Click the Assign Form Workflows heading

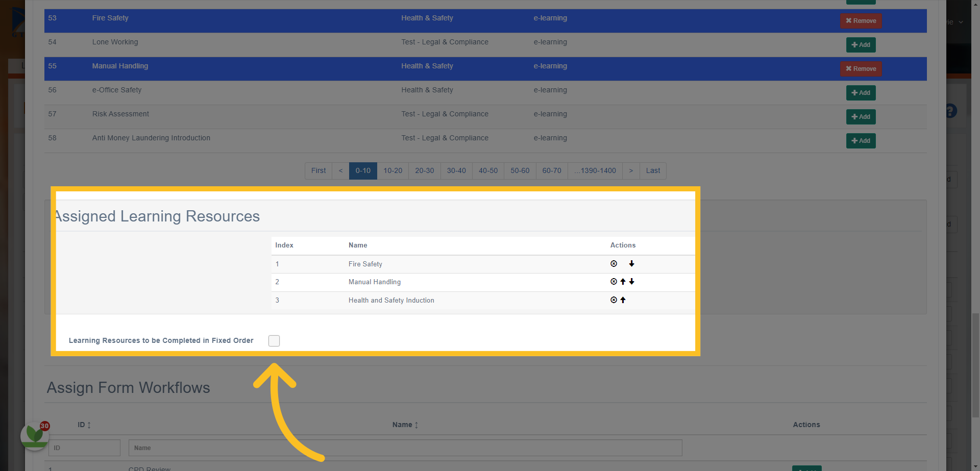pyautogui.click(x=129, y=388)
